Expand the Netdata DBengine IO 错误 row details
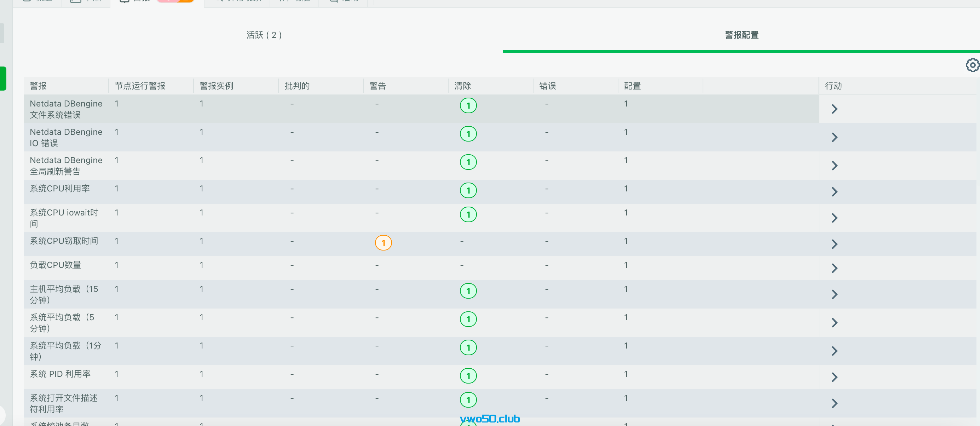Screen dimensions: 980x426 click(835, 137)
